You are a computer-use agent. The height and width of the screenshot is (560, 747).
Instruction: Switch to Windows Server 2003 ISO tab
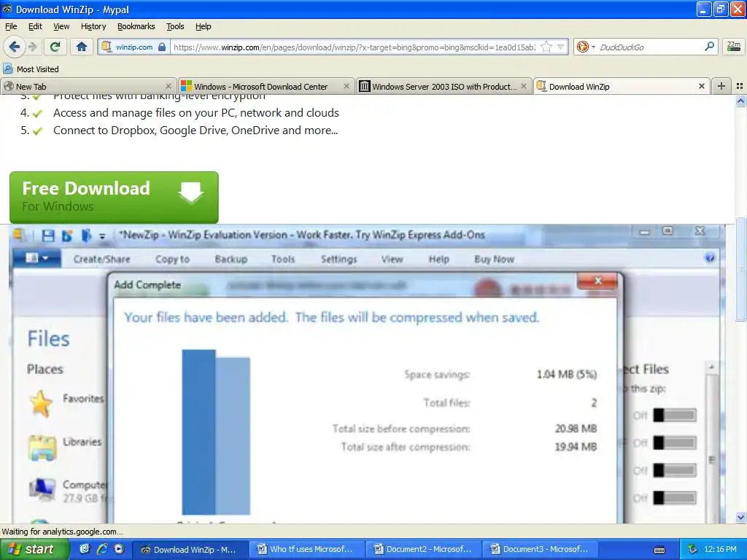(444, 86)
